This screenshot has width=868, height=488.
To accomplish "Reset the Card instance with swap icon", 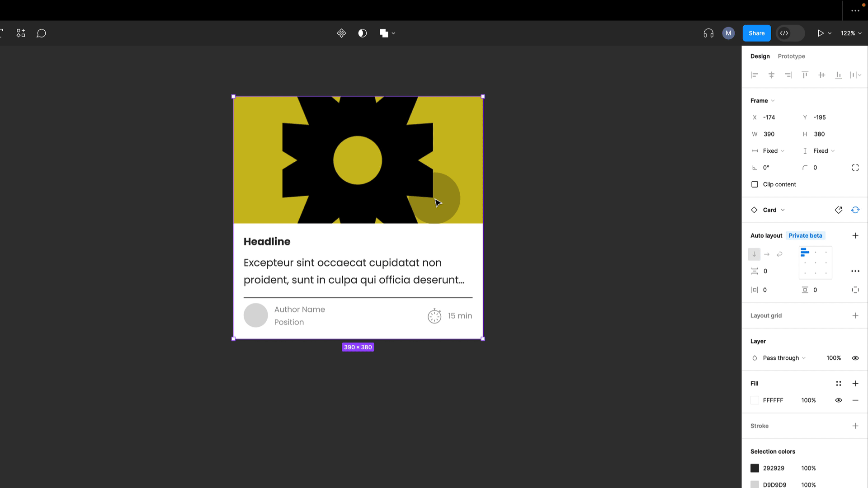I will pyautogui.click(x=855, y=210).
